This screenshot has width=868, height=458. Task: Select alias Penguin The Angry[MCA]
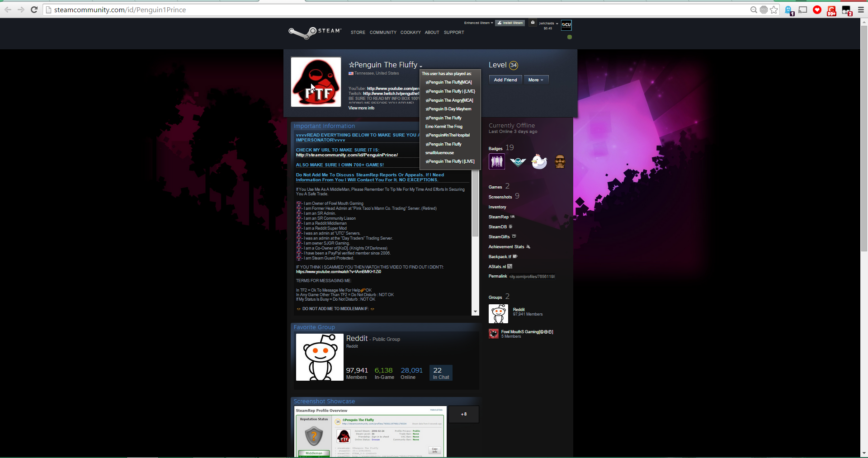coord(449,100)
